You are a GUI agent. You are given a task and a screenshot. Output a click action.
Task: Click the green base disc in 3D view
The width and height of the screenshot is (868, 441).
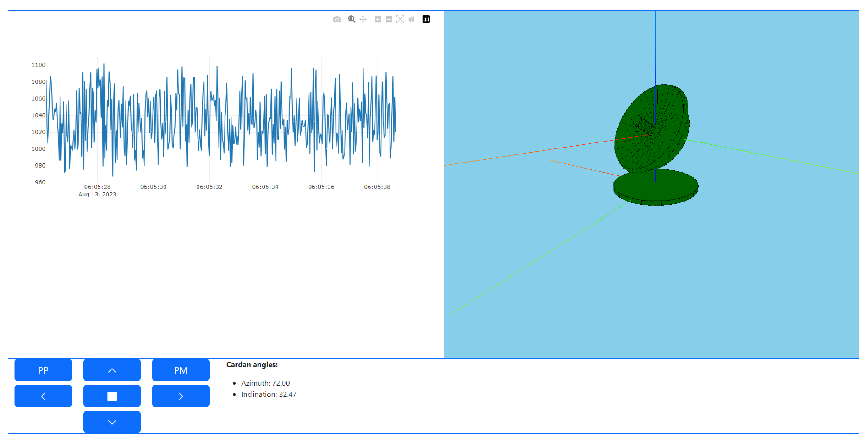[x=655, y=189]
